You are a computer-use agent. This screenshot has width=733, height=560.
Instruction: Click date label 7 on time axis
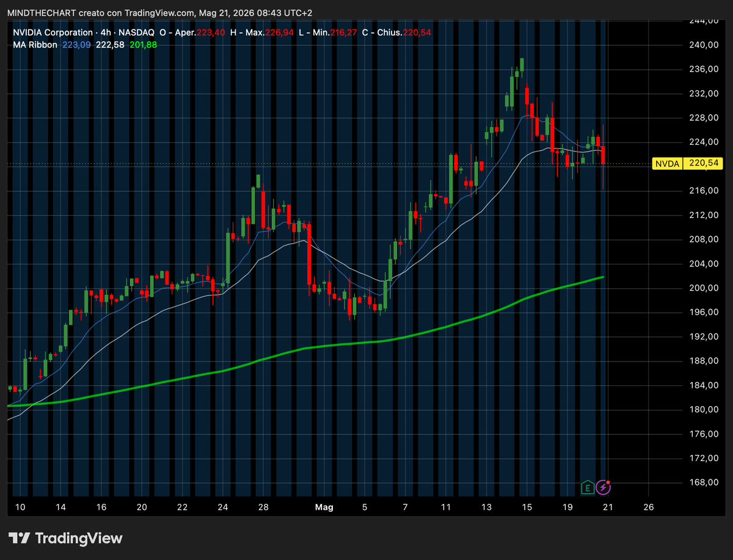[x=405, y=507]
